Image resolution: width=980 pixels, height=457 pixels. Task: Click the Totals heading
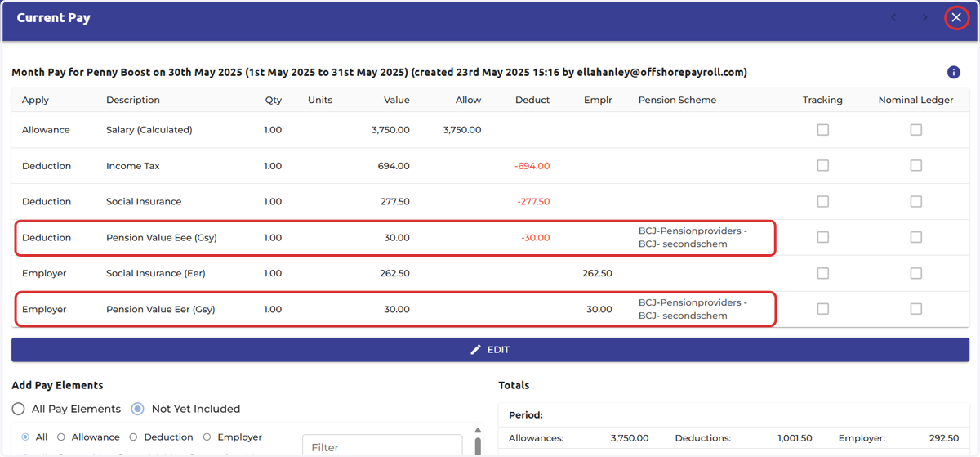(514, 385)
